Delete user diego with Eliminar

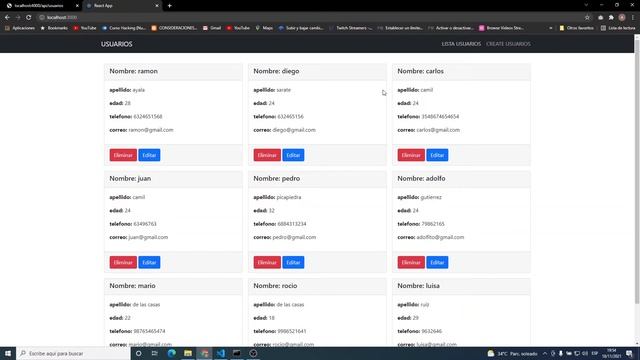click(267, 155)
